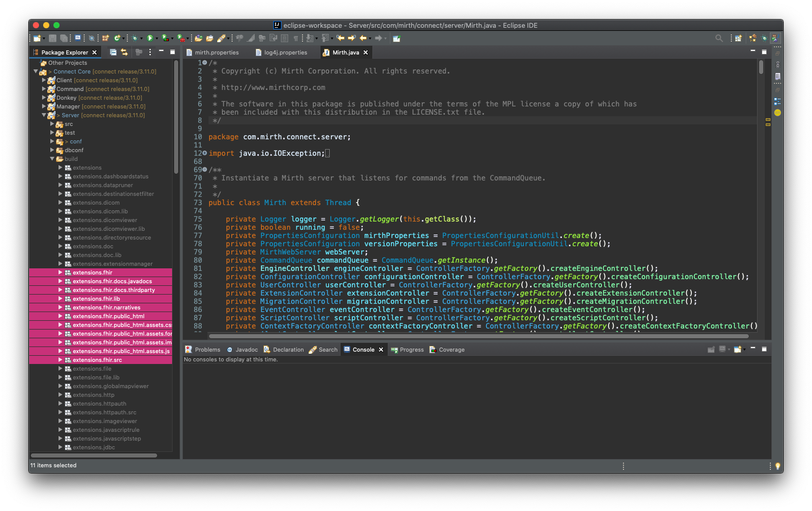This screenshot has width=812, height=511.
Task: Click the Run External Tools icon
Action: (180, 38)
